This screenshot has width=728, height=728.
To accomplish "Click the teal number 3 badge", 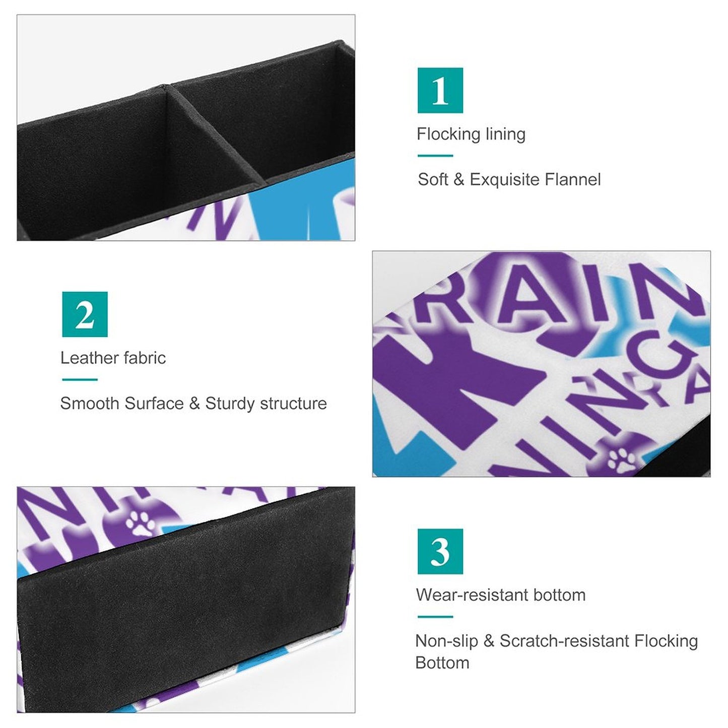I will [440, 551].
